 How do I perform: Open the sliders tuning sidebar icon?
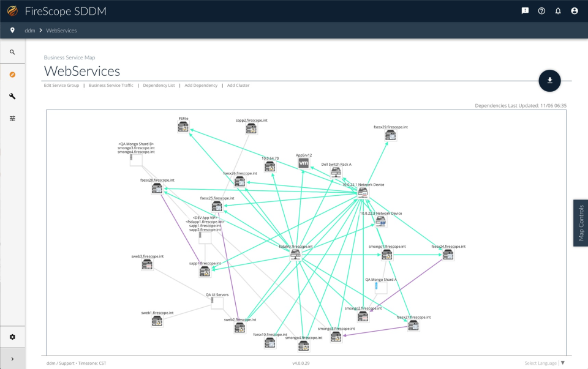(12, 118)
